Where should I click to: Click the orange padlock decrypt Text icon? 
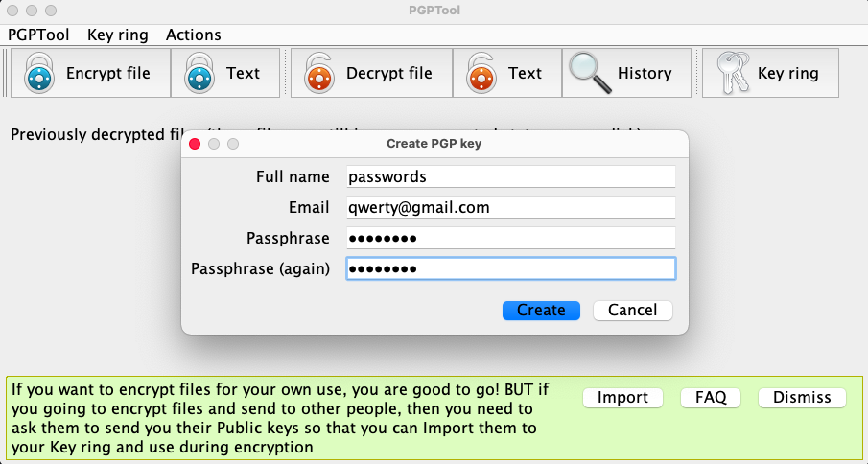[481, 73]
